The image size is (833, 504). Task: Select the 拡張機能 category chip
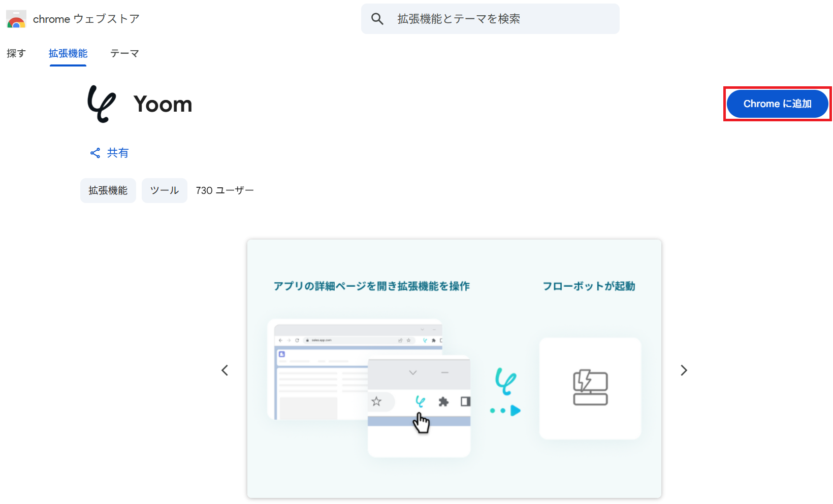click(108, 191)
